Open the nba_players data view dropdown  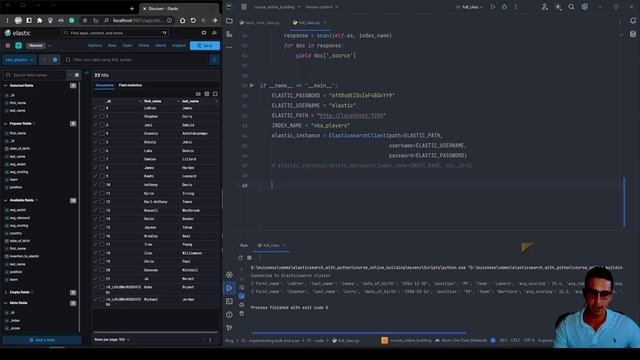pyautogui.click(x=19, y=60)
